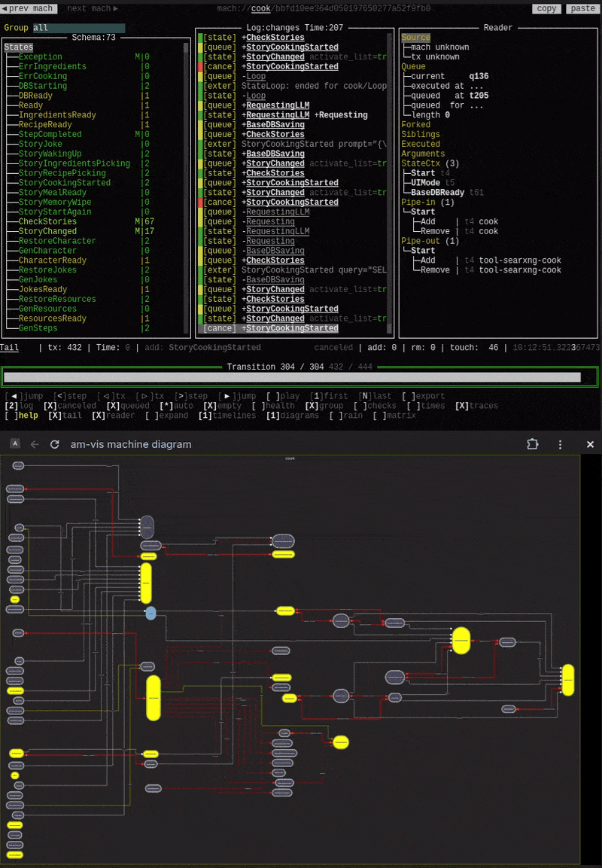Image resolution: width=602 pixels, height=868 pixels.
Task: Follow the cook link in the address bar
Action: (x=261, y=8)
